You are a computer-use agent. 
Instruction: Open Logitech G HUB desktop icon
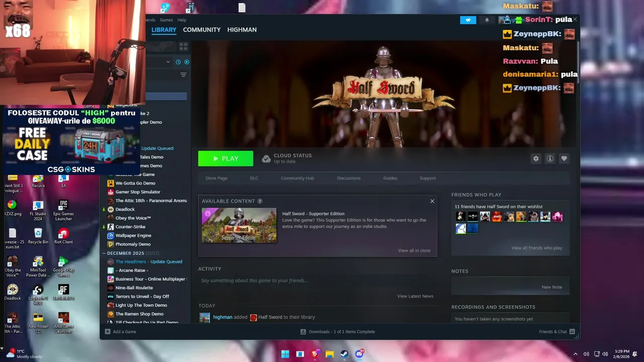coord(38,295)
